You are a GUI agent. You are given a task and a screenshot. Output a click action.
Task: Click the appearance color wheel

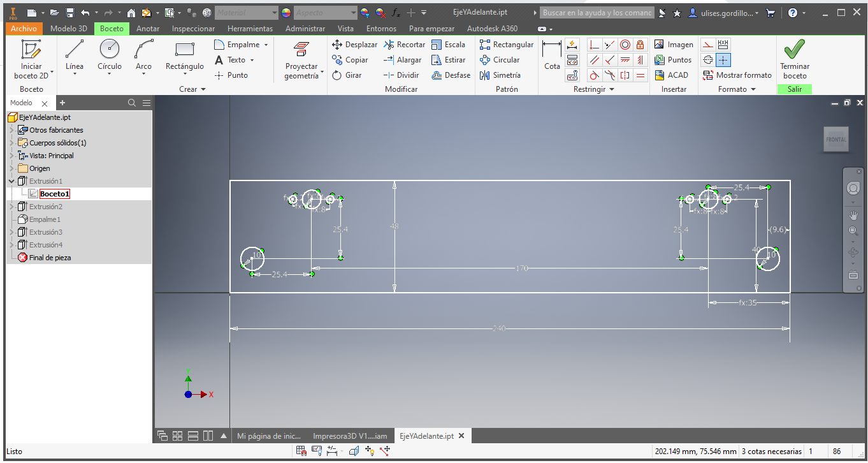286,13
